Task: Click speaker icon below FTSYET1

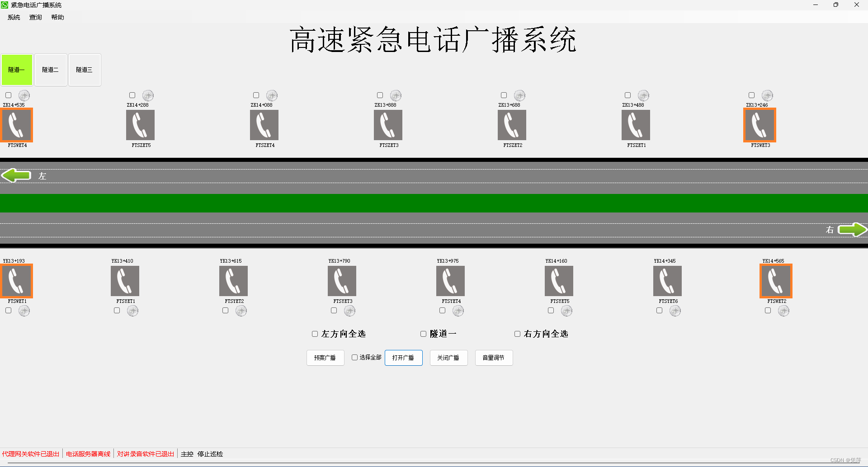Action: coord(133,311)
